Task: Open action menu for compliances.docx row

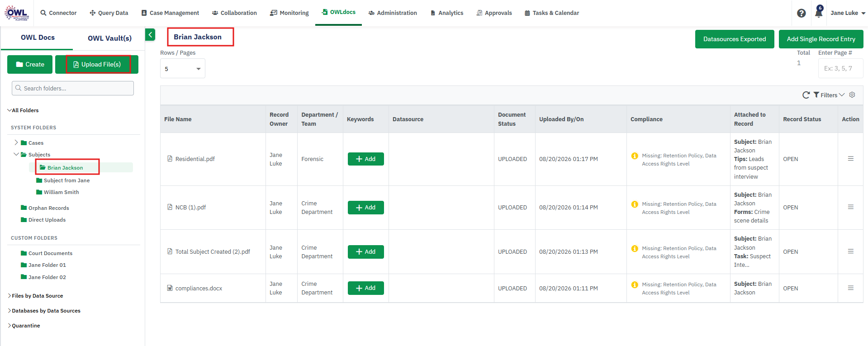Action: pos(850,288)
